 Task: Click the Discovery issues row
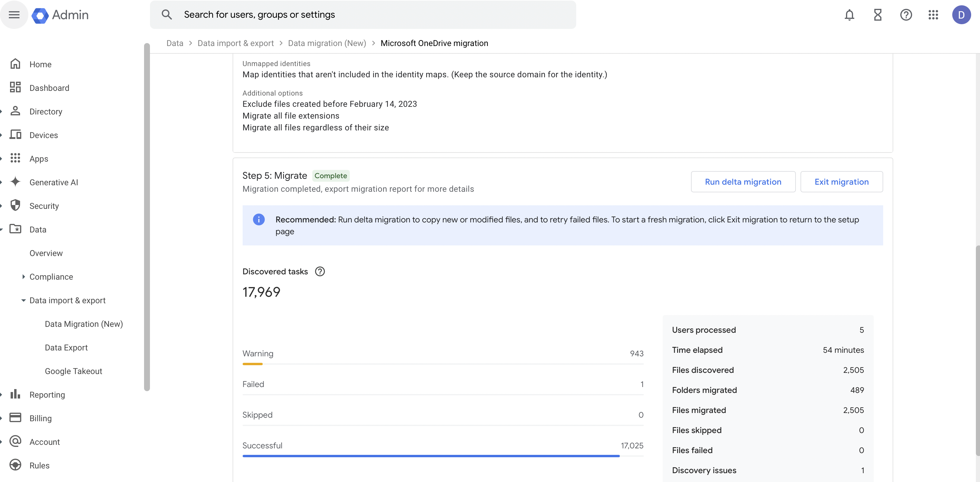pyautogui.click(x=768, y=470)
